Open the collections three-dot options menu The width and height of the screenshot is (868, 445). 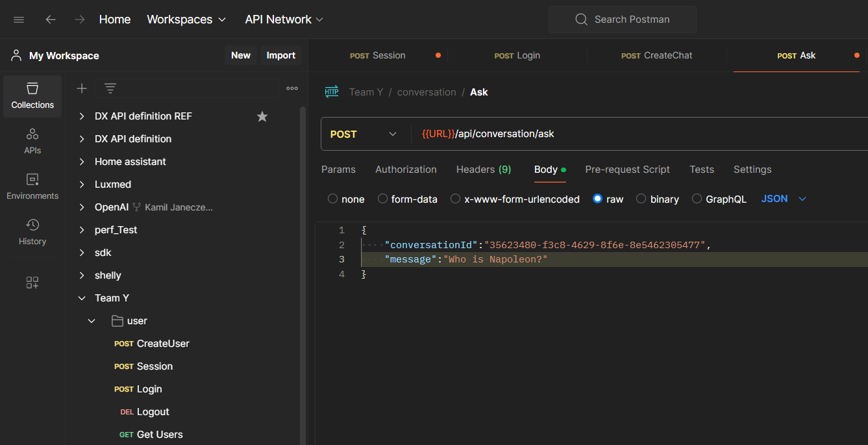[292, 88]
